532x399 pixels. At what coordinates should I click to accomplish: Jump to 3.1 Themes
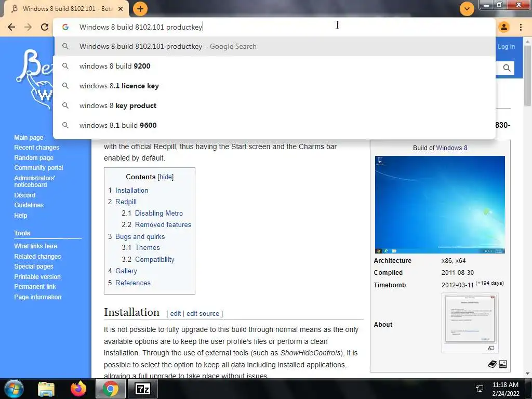coord(147,248)
